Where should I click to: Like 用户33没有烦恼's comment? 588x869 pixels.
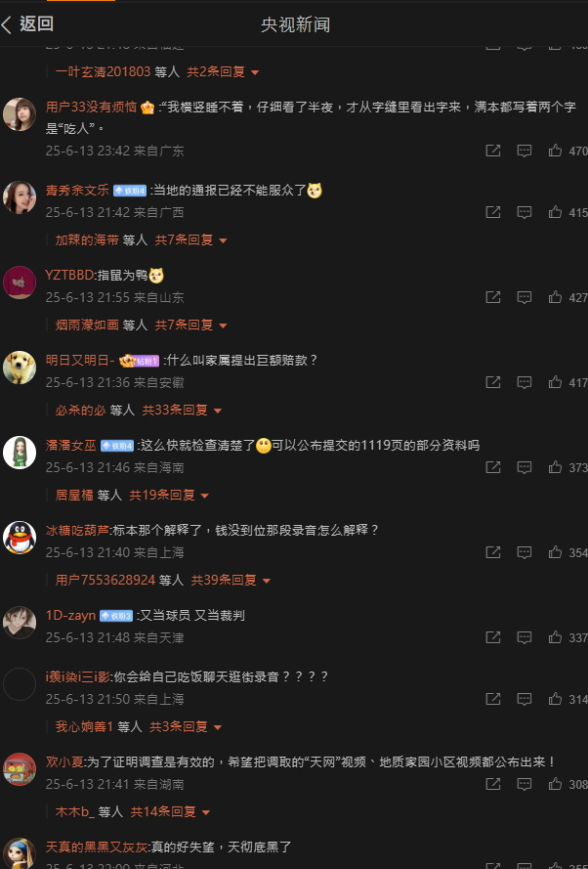point(555,151)
